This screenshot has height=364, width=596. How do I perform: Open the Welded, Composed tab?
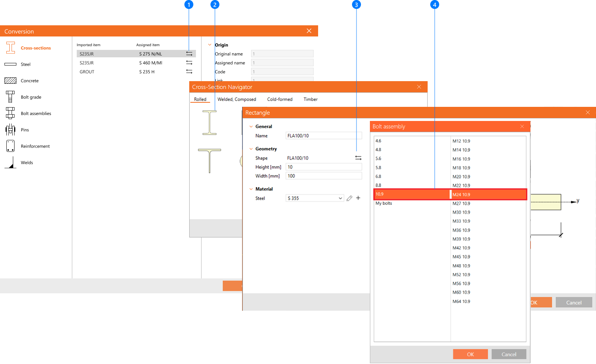point(237,99)
